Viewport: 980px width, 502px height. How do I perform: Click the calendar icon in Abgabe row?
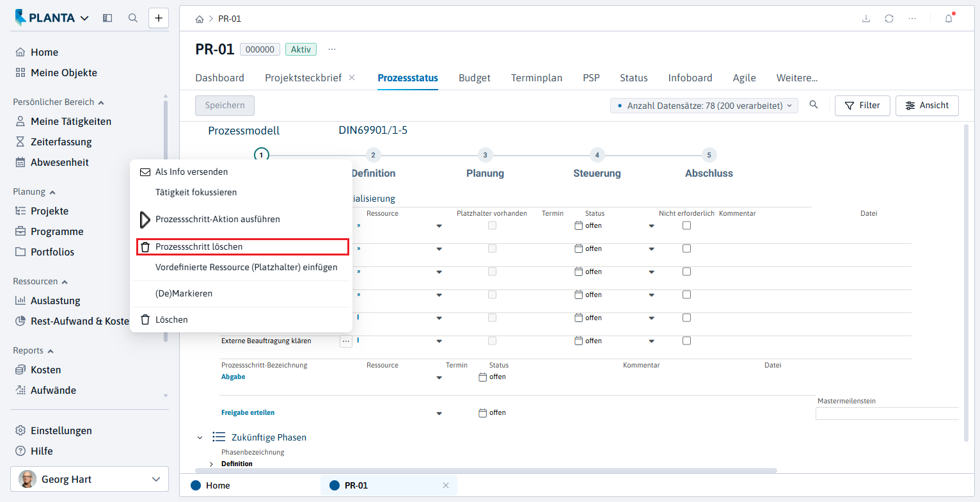coord(483,377)
